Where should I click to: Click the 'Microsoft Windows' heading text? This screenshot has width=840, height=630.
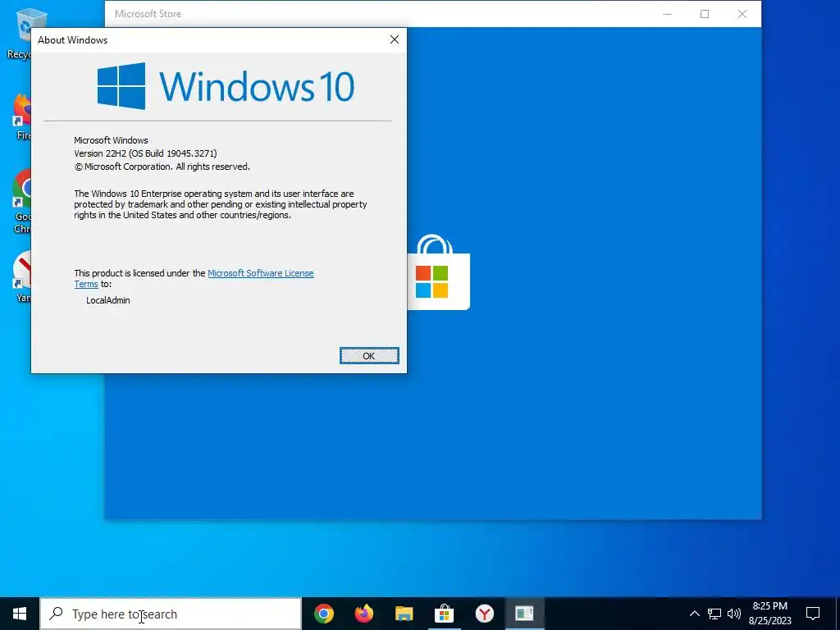[x=111, y=140]
